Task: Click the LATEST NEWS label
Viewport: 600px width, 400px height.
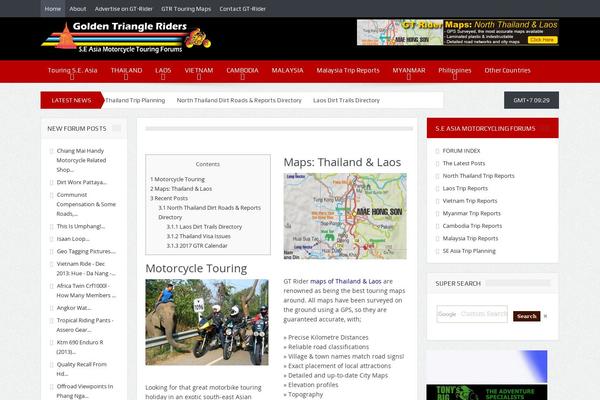Action: [x=72, y=100]
